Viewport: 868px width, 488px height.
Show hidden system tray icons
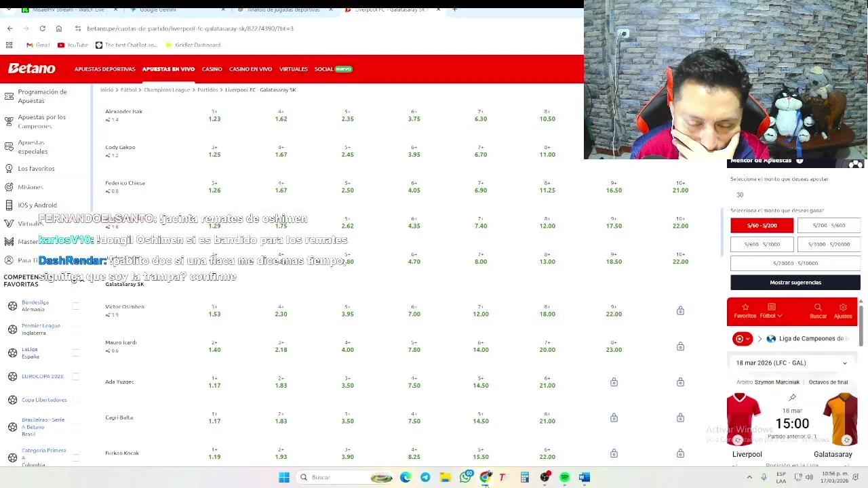coord(749,477)
